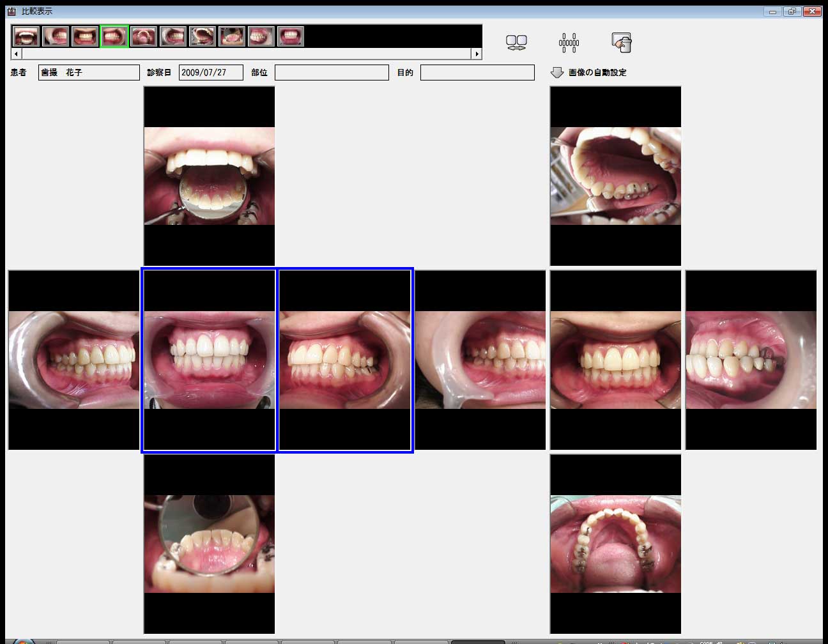Screen dimensions: 828x644
Task: Select leftmost buccal photo in middle row
Action: coord(74,360)
